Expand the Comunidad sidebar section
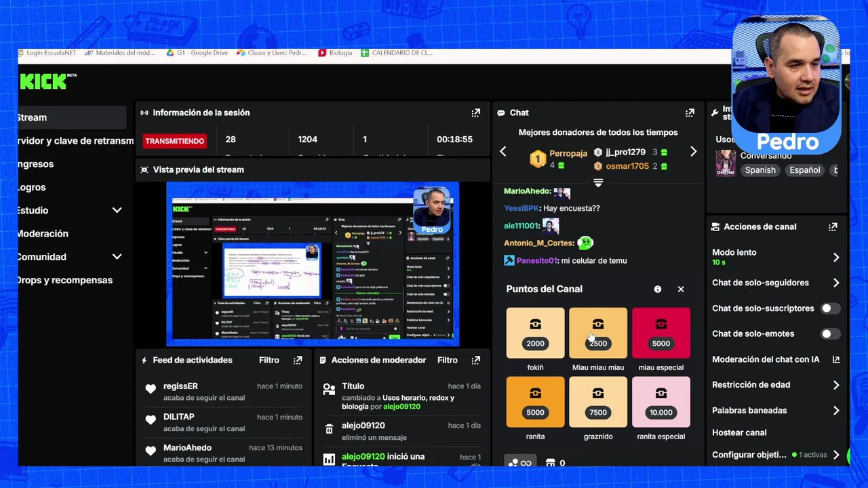Viewport: 868px width, 488px height. pos(117,257)
